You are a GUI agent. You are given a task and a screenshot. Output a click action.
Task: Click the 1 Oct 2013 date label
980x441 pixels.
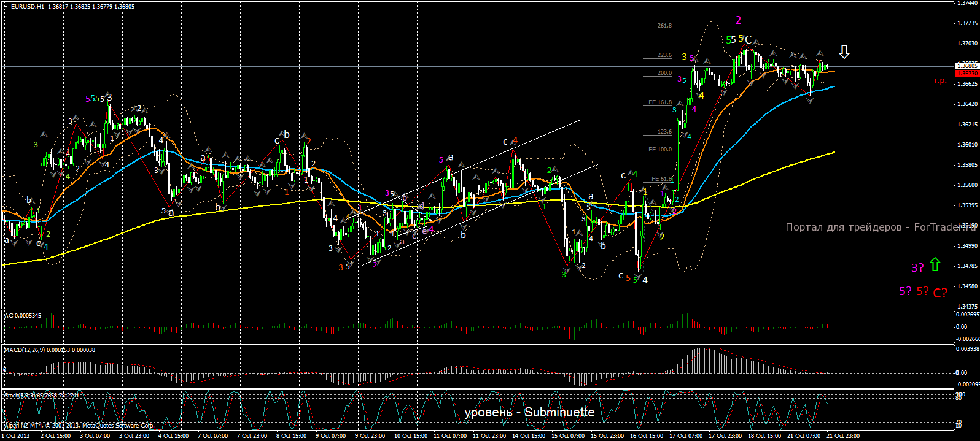[x=17, y=436]
